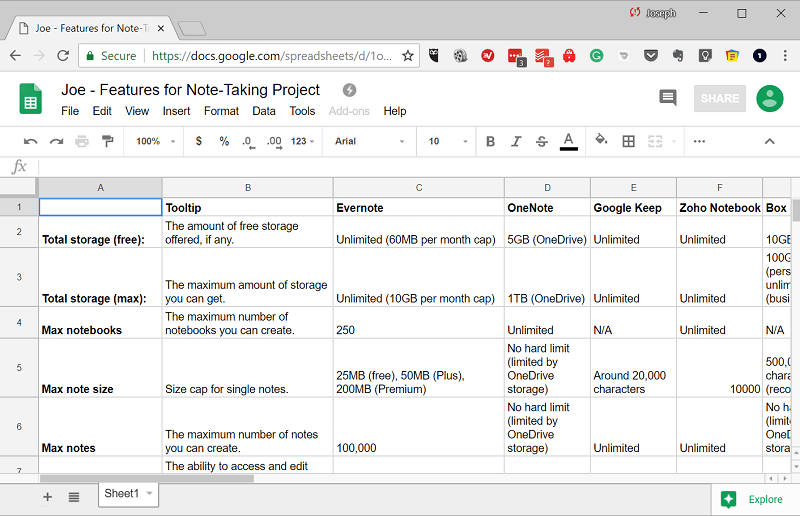Screen dimensions: 800x516
Task: Toggle bold formatting
Action: click(490, 141)
